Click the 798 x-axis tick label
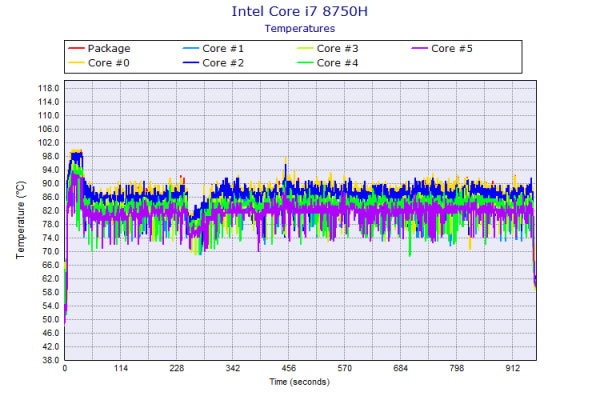600x400 pixels. [x=457, y=368]
